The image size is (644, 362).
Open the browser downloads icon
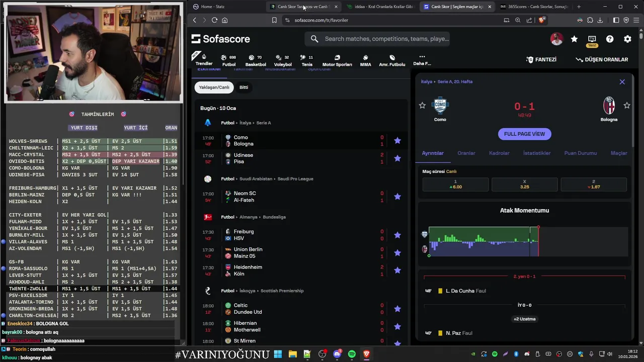(x=600, y=20)
